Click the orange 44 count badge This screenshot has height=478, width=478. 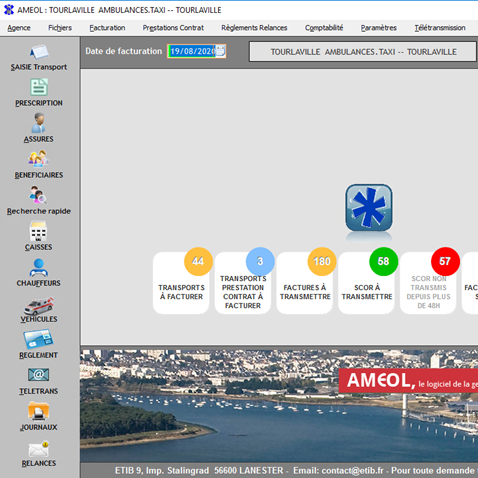click(x=198, y=261)
